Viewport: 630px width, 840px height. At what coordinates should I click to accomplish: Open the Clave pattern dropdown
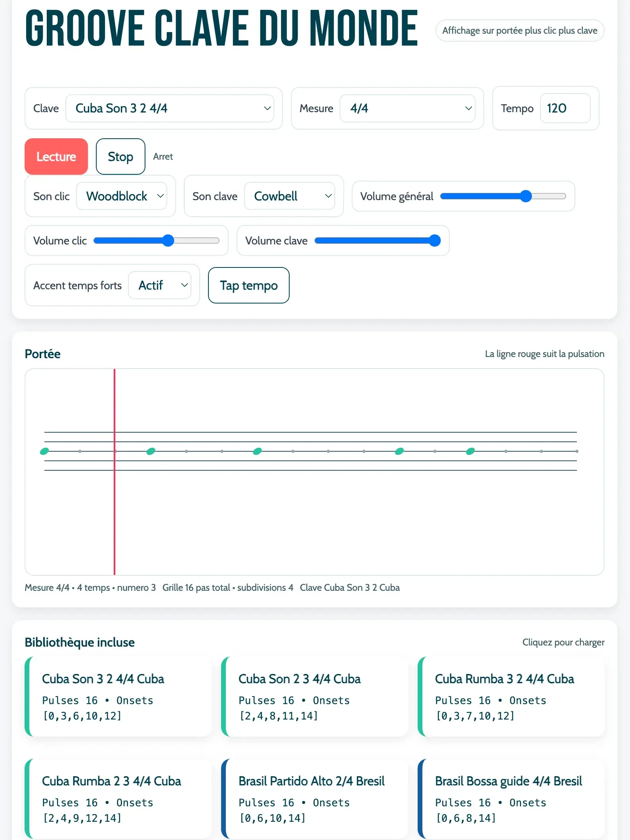click(170, 108)
